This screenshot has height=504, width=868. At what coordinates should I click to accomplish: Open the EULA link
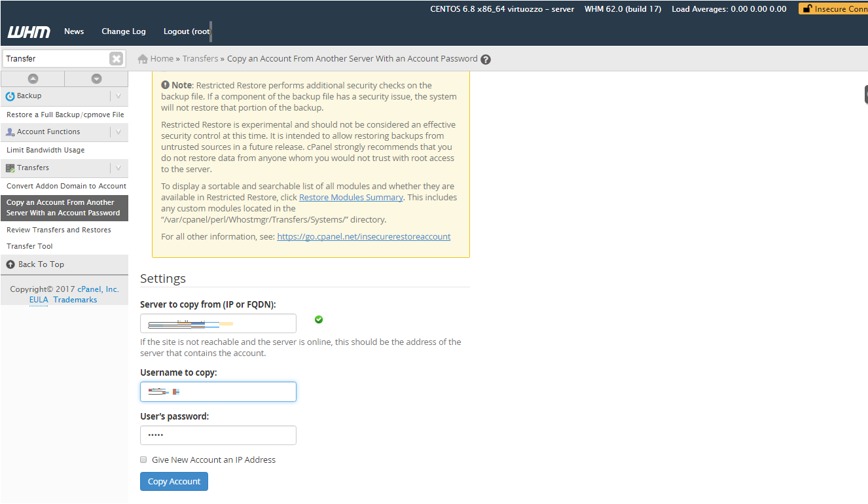pyautogui.click(x=39, y=300)
